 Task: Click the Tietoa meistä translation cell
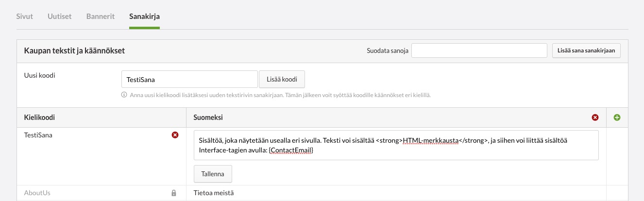pyautogui.click(x=214, y=193)
